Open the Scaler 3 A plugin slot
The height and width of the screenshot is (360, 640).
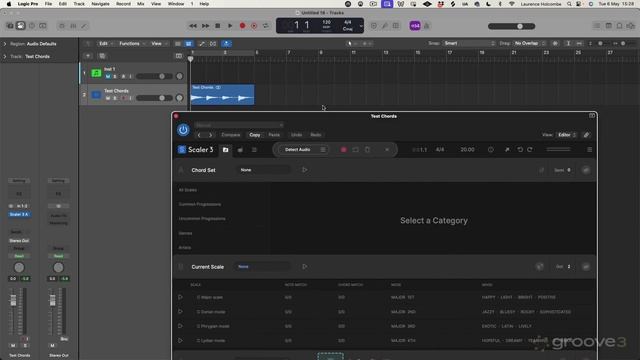pos(19,214)
